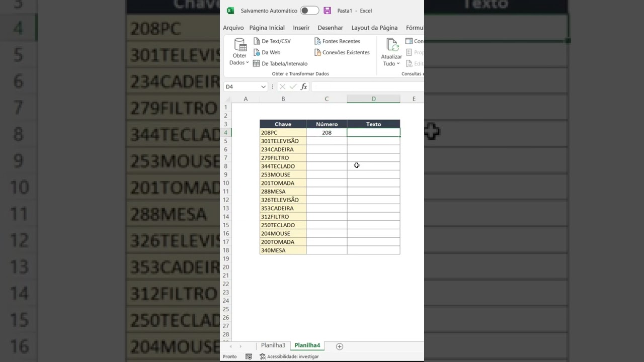
Task: Click the macro recording status bar icon
Action: pyautogui.click(x=249, y=356)
